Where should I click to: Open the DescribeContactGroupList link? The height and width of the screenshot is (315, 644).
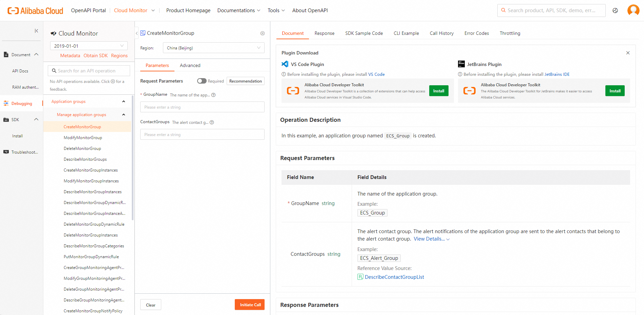(394, 277)
